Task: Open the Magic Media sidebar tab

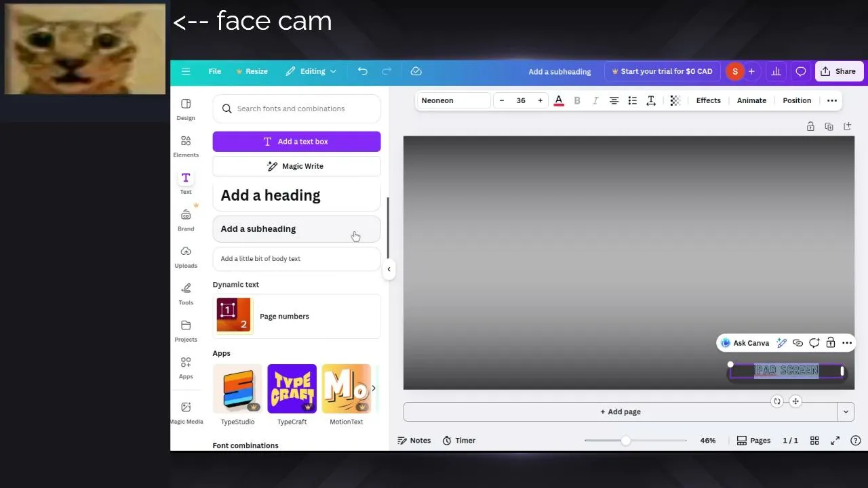Action: (186, 411)
